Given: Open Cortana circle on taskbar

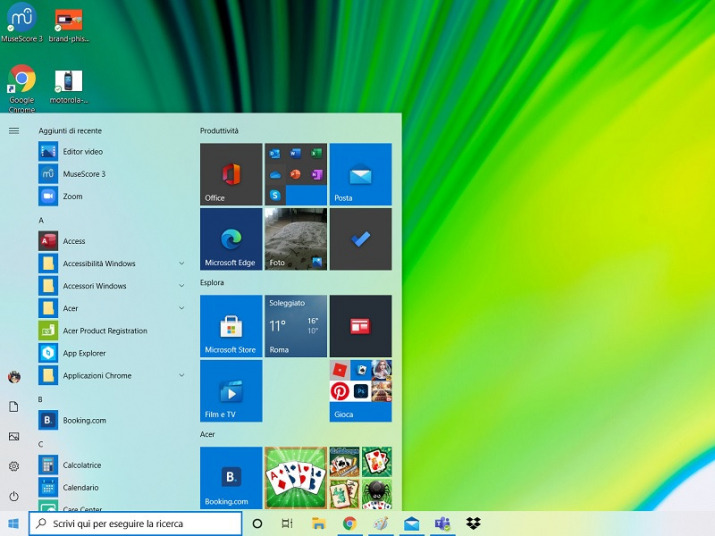Looking at the screenshot, I should point(257,523).
